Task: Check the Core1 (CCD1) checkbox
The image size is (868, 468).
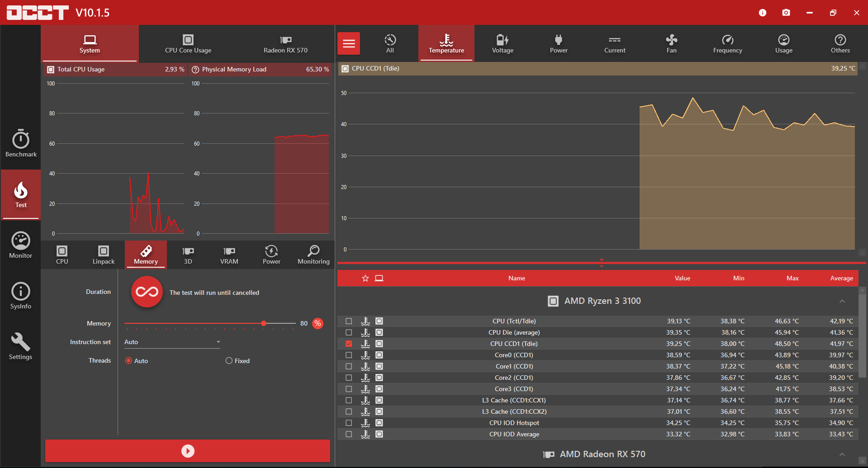Action: (349, 366)
